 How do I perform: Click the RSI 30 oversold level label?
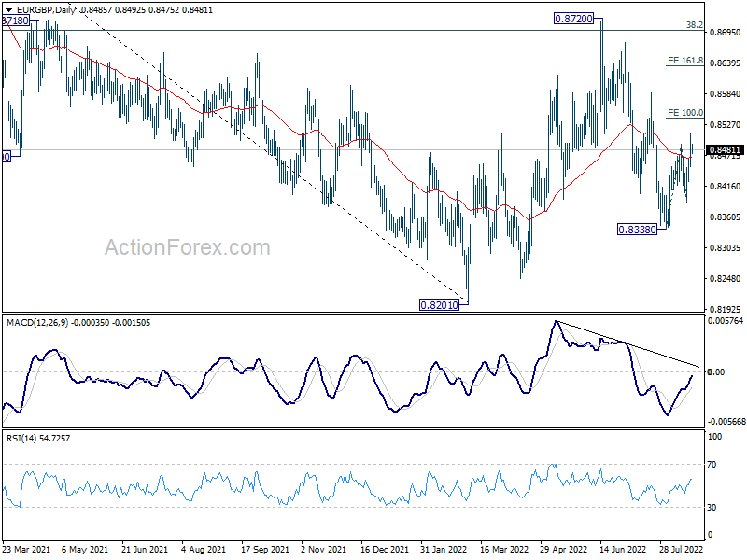pos(712,508)
